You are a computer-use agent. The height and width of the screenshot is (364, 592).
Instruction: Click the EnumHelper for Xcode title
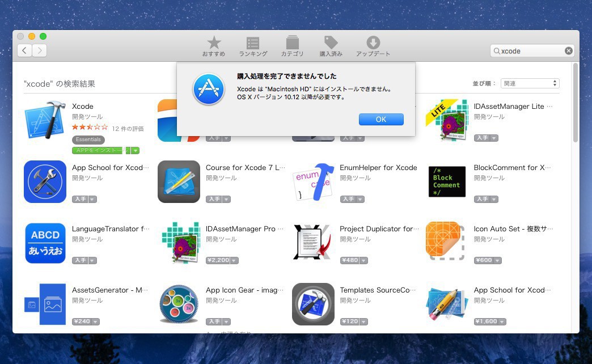[x=378, y=168]
